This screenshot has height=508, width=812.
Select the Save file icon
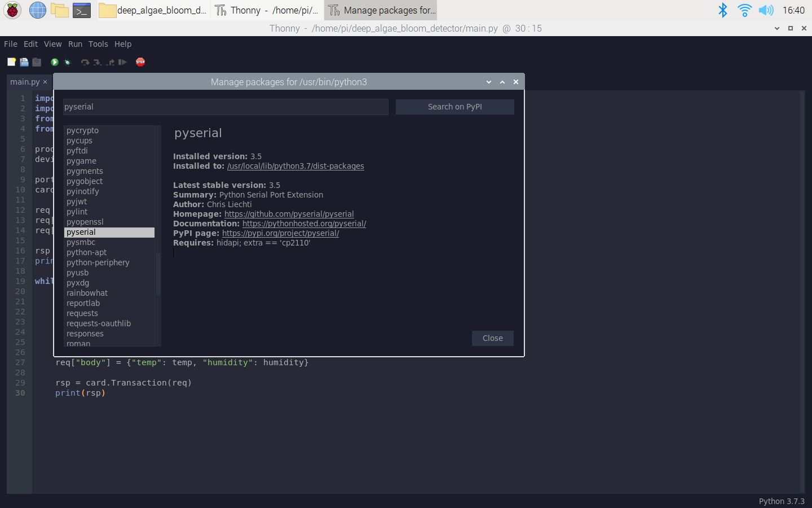click(36, 62)
